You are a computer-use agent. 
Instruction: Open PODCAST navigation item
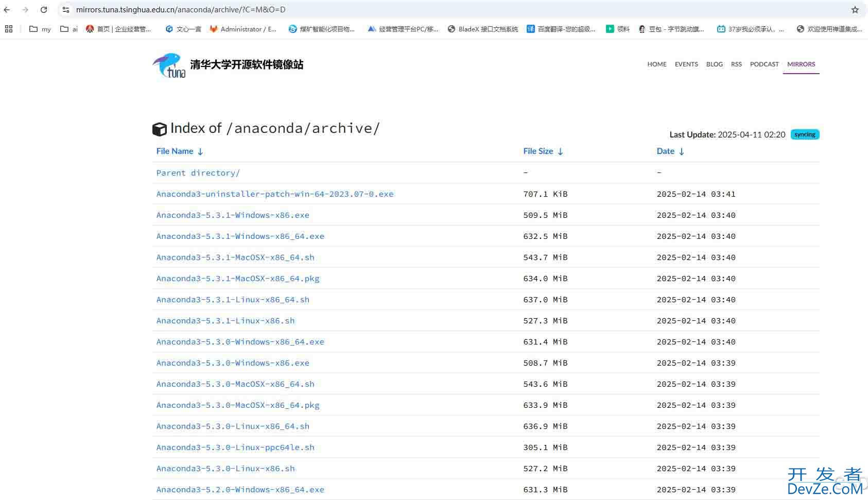tap(765, 64)
